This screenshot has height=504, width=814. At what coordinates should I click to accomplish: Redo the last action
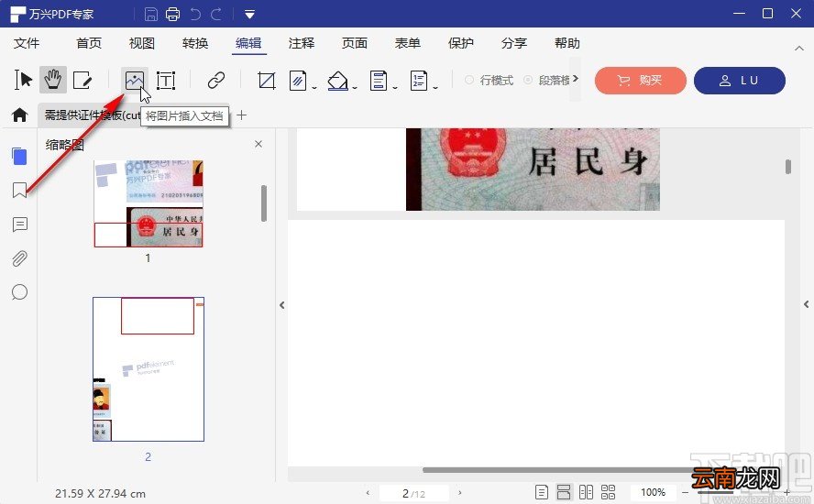216,14
